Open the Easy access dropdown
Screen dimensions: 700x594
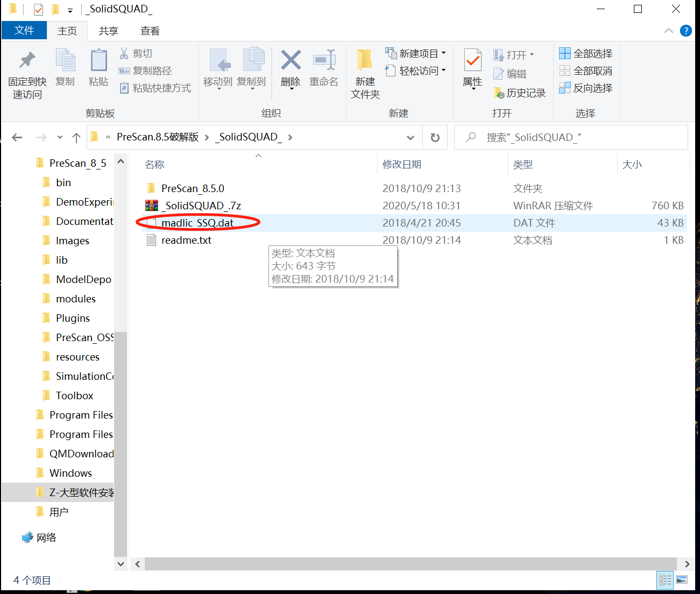(415, 70)
